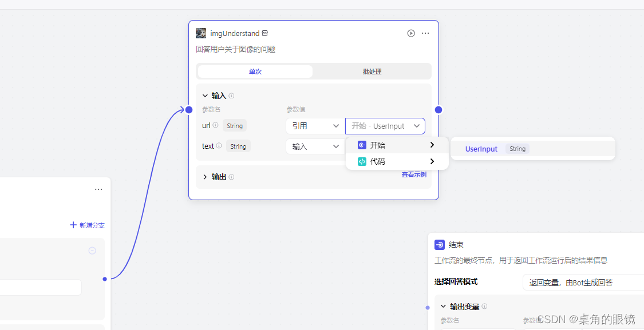644x330 pixels.
Task: Open the 选择回答模式 dropdown
Action: point(583,283)
